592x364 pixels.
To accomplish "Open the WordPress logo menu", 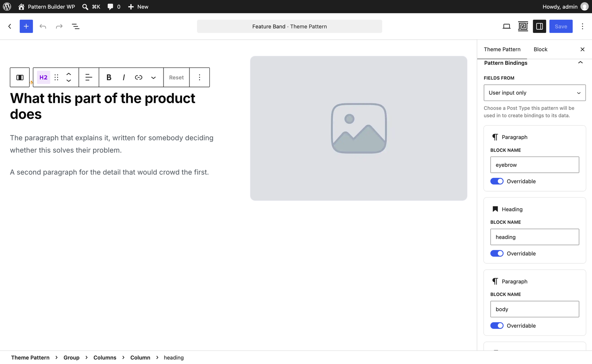I will pyautogui.click(x=7, y=7).
